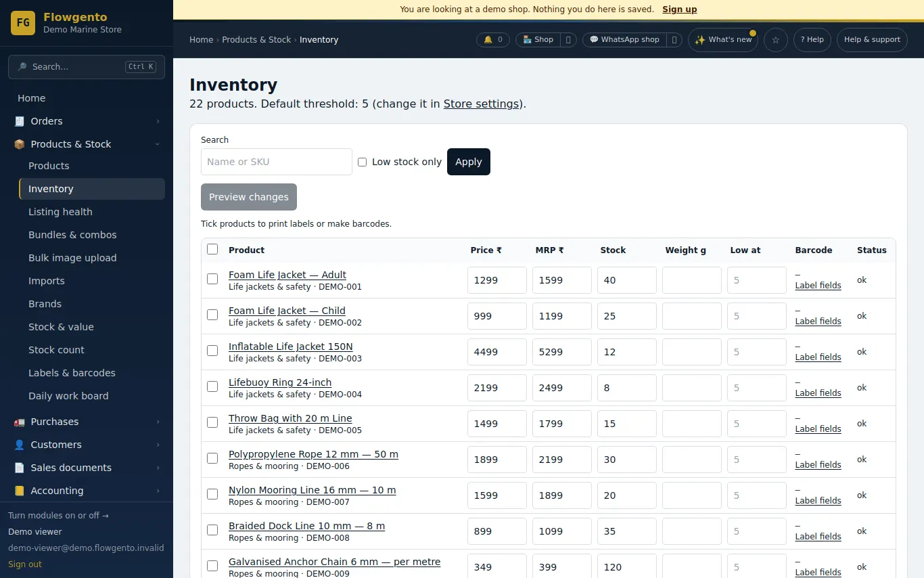Click the Products & Stock box icon
Image resolution: width=924 pixels, height=578 pixels.
click(x=19, y=144)
